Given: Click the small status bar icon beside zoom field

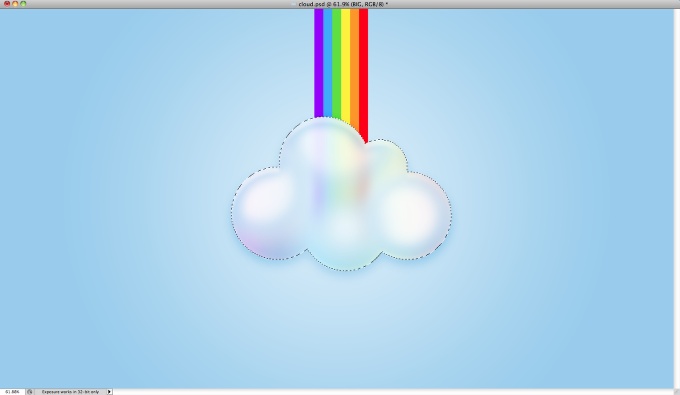Looking at the screenshot, I should click(30, 392).
